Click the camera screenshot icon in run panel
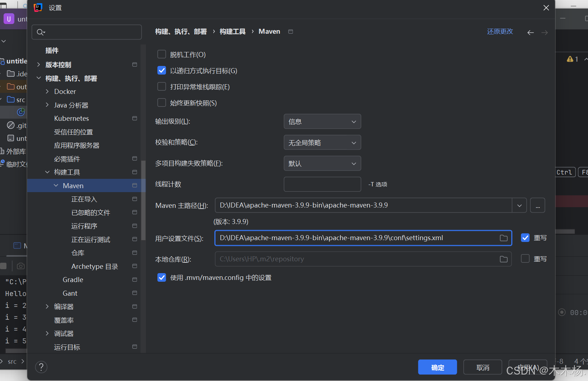 tap(21, 266)
